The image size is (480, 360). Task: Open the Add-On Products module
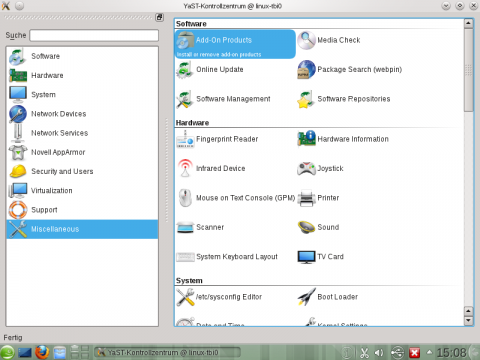click(x=235, y=44)
